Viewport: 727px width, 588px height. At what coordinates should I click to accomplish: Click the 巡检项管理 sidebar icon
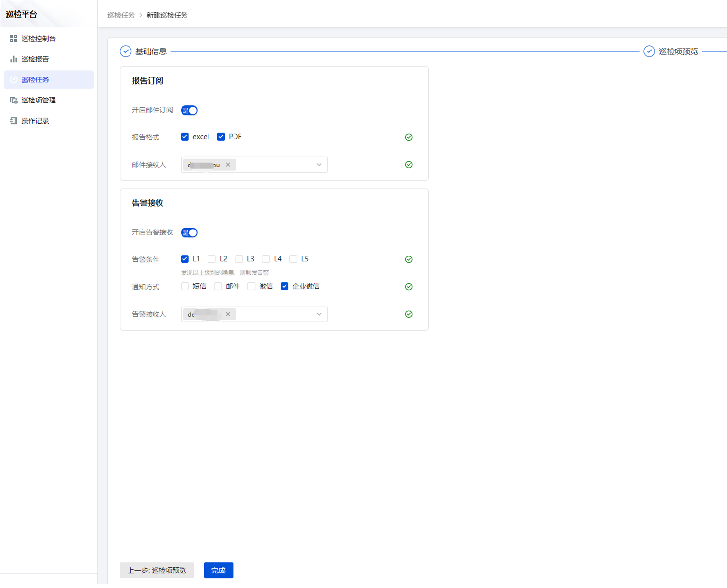click(x=14, y=101)
